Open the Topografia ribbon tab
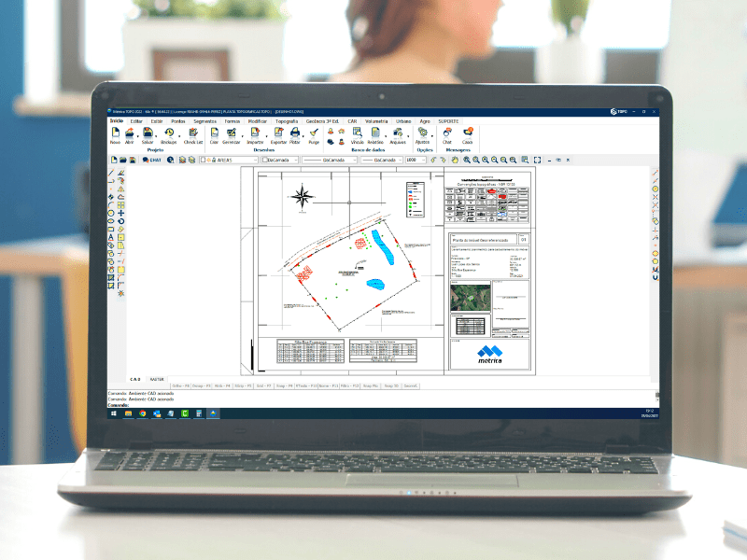This screenshot has height=560, width=747. (x=287, y=121)
